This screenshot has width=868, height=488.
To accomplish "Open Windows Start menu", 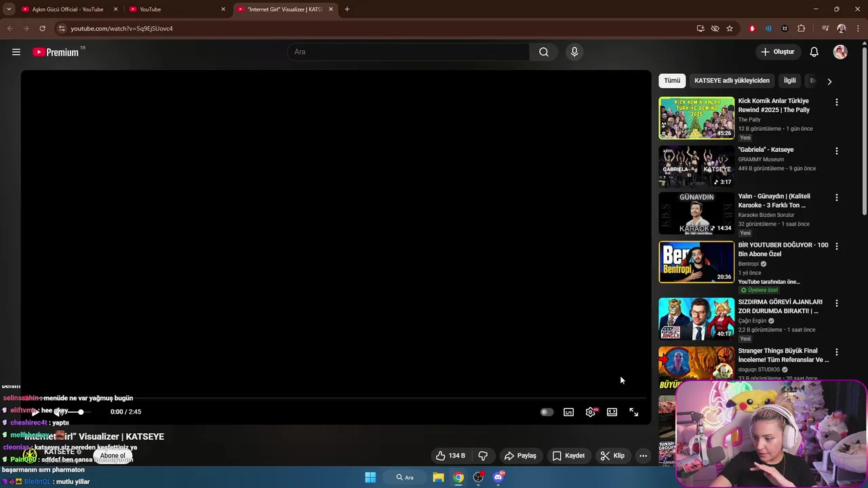I will point(370,477).
